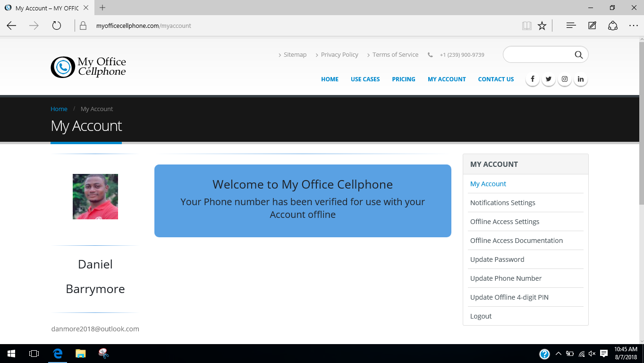Image resolution: width=644 pixels, height=363 pixels.
Task: Select My Account in sidebar
Action: 488,184
